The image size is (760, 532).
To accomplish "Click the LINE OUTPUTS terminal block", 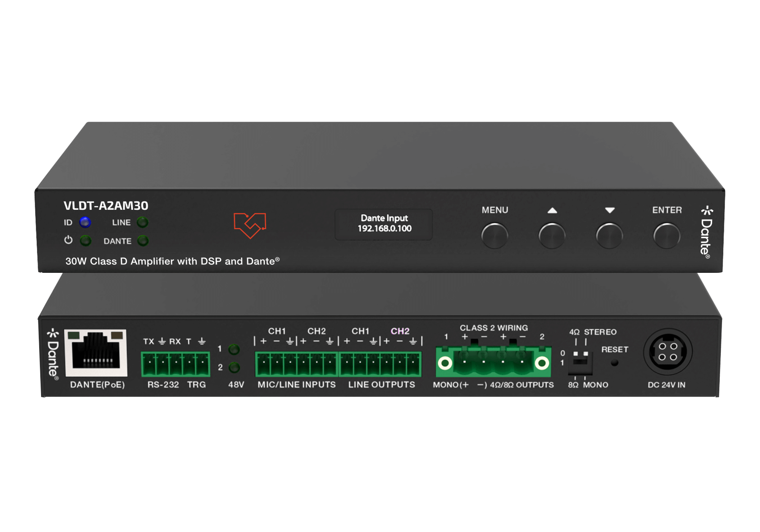I will (380, 364).
